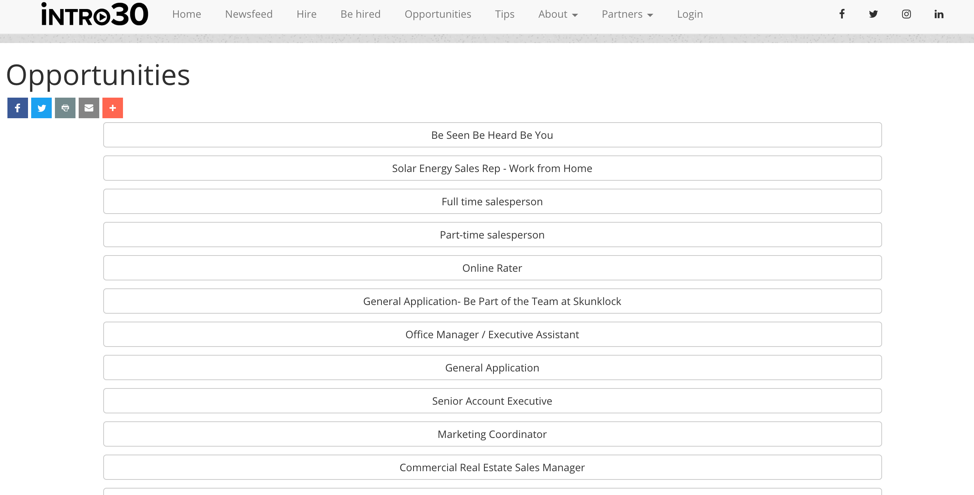Expand the About dropdown menu

pyautogui.click(x=558, y=14)
